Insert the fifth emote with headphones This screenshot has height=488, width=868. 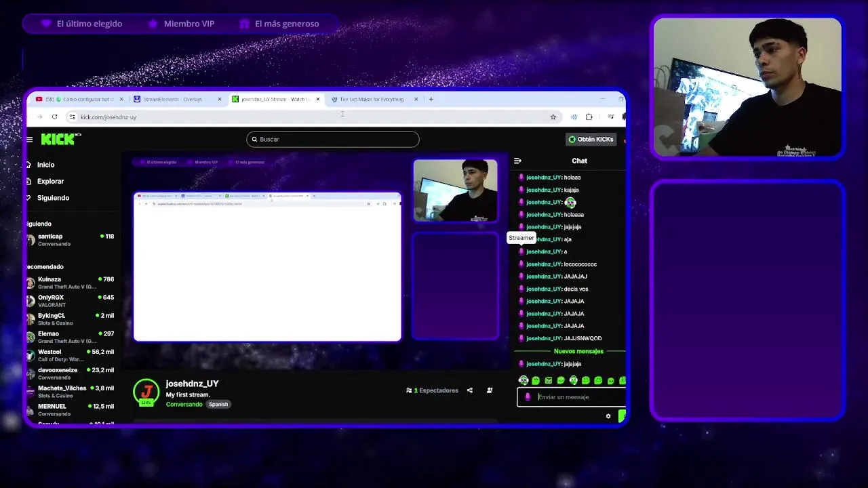click(x=573, y=380)
